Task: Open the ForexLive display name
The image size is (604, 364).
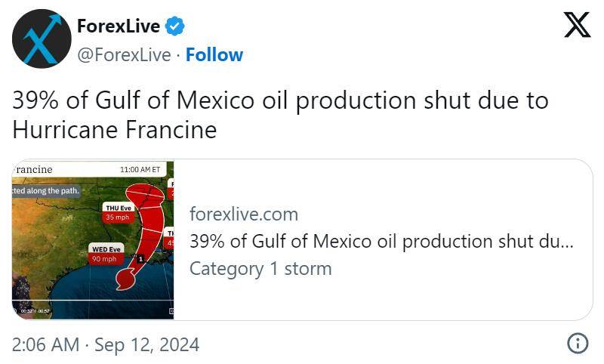Action: coord(119,26)
